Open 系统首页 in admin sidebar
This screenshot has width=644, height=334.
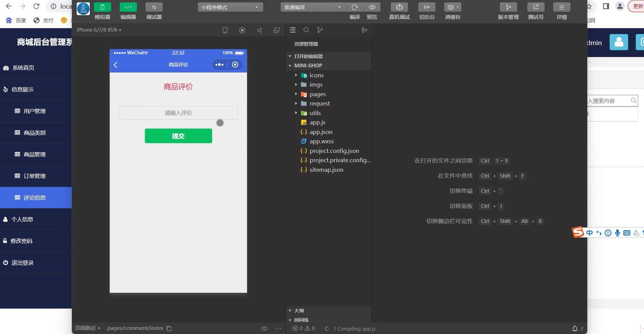(36, 68)
